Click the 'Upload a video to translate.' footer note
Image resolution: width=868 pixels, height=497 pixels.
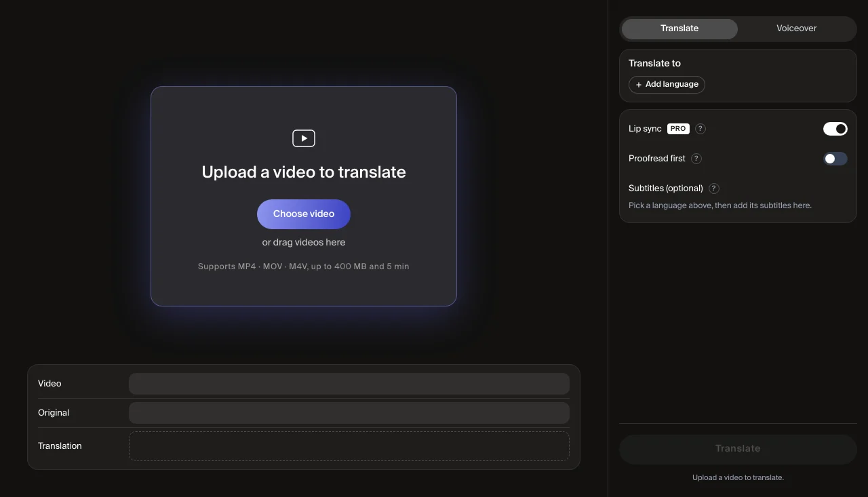[x=738, y=478]
